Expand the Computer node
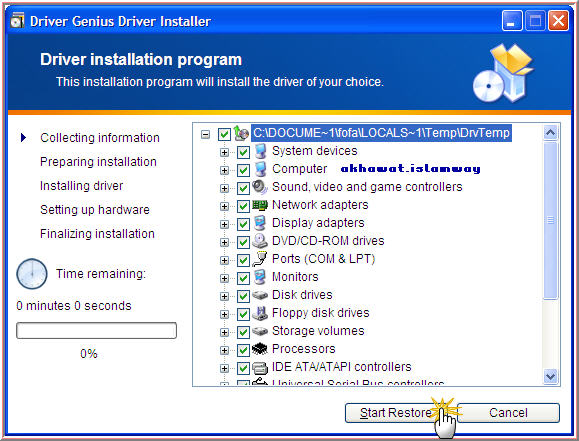579x441 pixels. [224, 170]
